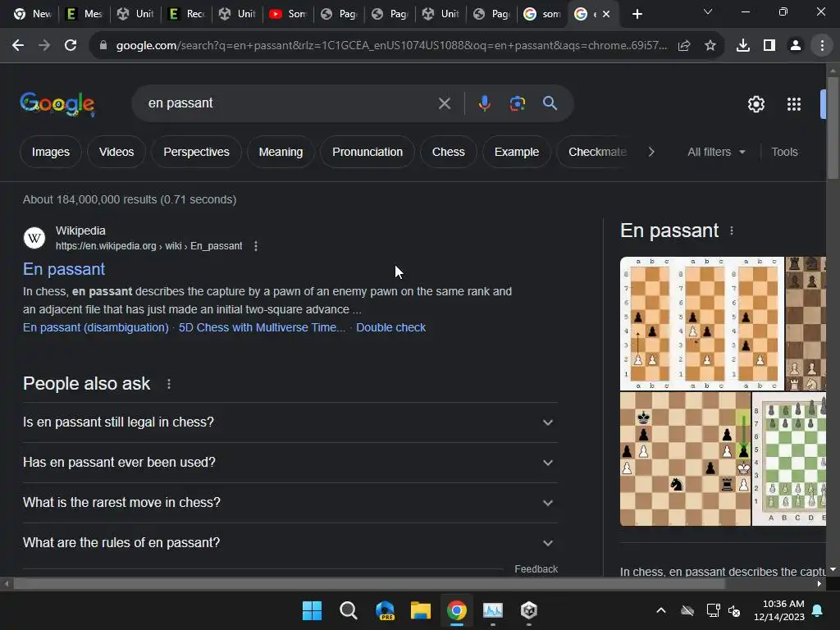Screen dimensions: 840x630
Task: Show hidden system tray icons
Action: 661,610
